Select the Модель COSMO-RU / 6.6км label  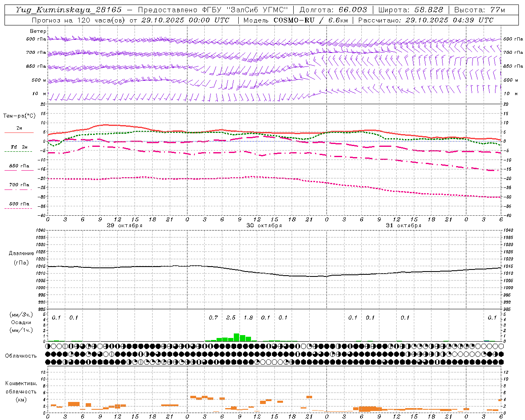295,20
